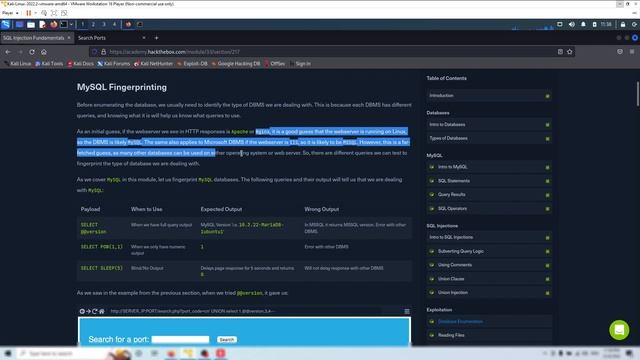640x360 pixels.
Task: Launch Firefox from the Kali panel launcher
Action: pyautogui.click(x=53, y=24)
